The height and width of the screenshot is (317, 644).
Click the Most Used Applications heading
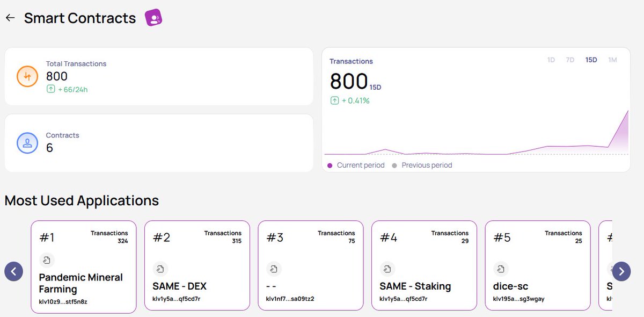click(x=82, y=201)
